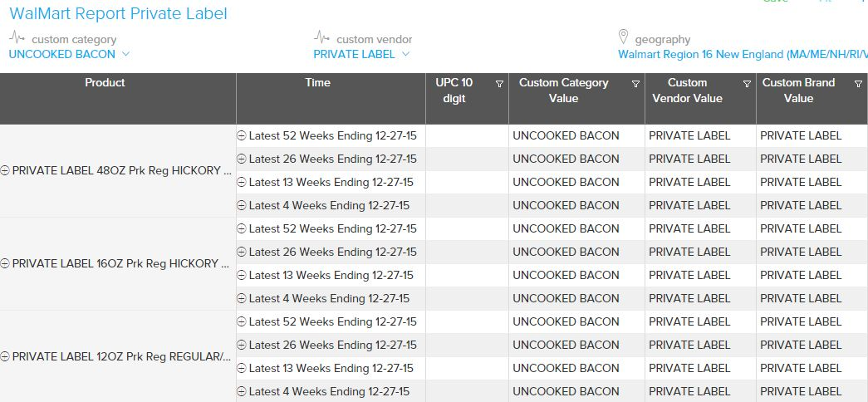The width and height of the screenshot is (868, 402).
Task: Collapse first Latest 52 Weeks Ending row
Action: pos(242,136)
